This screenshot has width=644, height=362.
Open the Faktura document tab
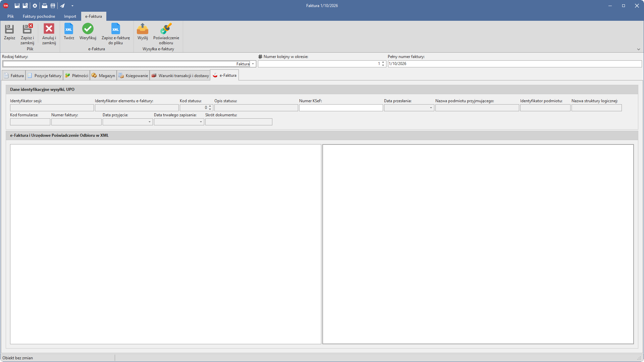pyautogui.click(x=14, y=76)
